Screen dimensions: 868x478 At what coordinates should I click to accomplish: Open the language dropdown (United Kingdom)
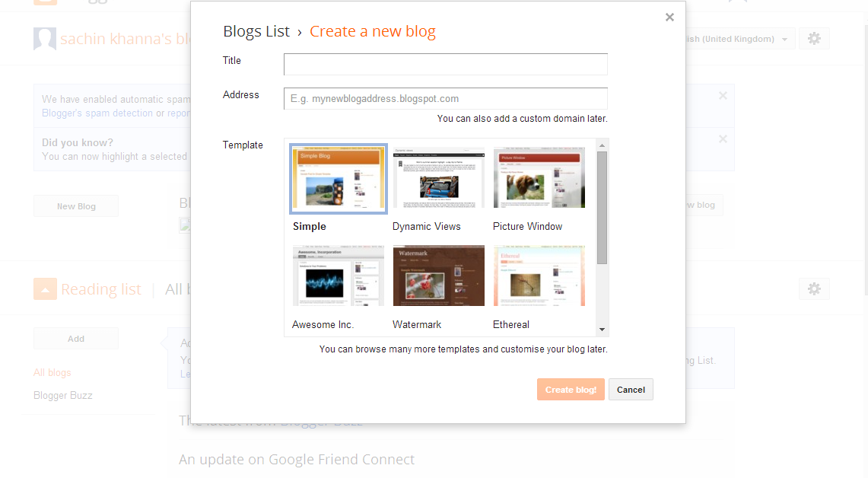click(x=740, y=39)
